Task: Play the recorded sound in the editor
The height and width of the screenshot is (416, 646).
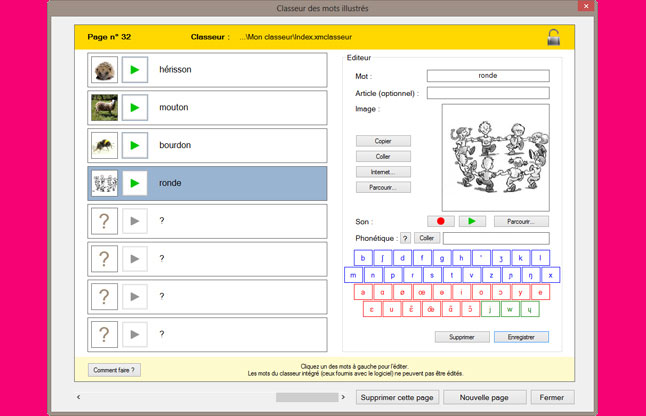Action: pyautogui.click(x=471, y=221)
